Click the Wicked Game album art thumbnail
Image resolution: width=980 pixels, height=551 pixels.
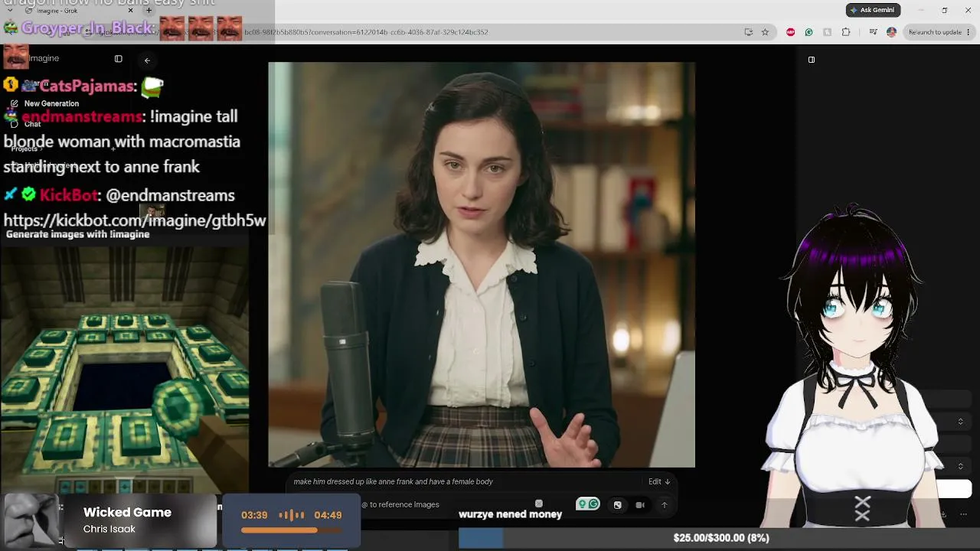31,521
